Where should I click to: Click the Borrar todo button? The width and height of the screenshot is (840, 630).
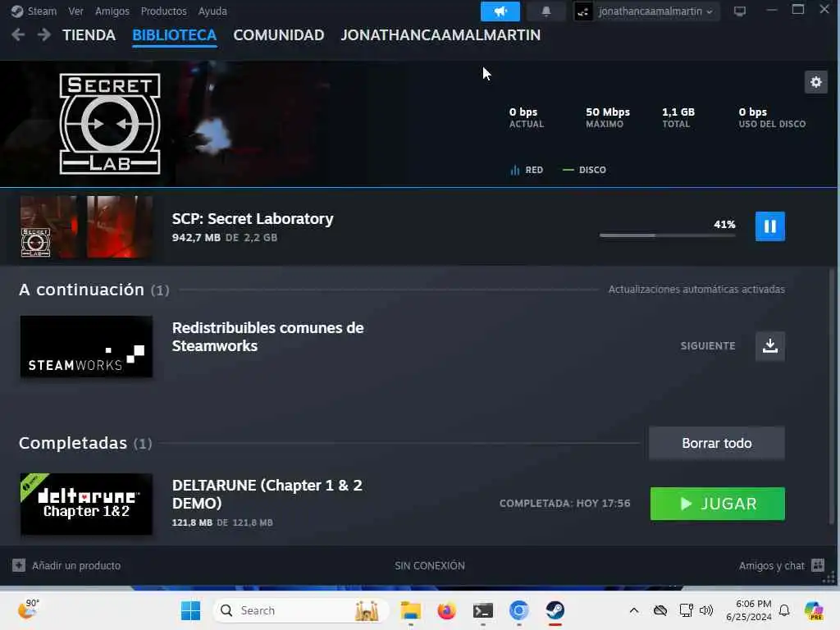click(716, 443)
